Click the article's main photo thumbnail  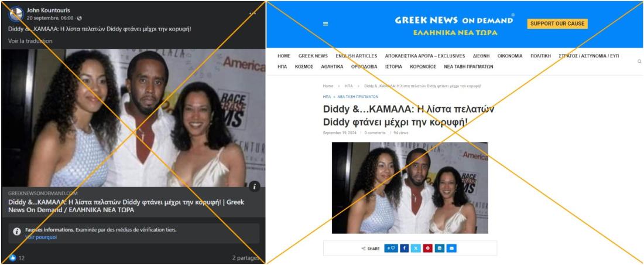(x=410, y=188)
